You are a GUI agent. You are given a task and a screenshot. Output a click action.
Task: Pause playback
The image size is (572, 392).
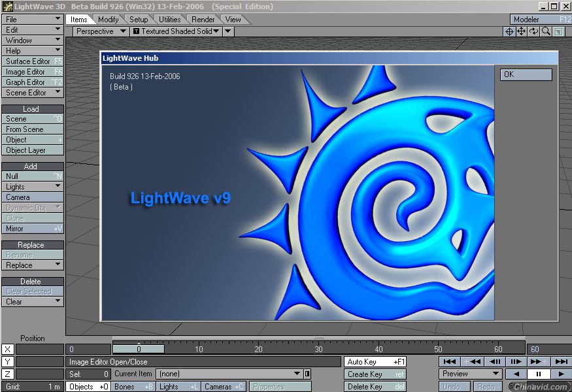tap(538, 374)
